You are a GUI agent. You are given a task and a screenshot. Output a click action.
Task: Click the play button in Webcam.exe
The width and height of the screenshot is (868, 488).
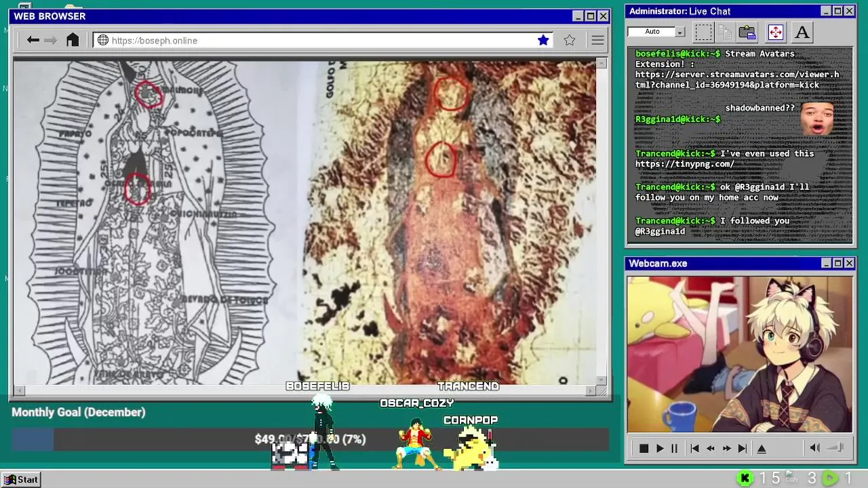[659, 448]
